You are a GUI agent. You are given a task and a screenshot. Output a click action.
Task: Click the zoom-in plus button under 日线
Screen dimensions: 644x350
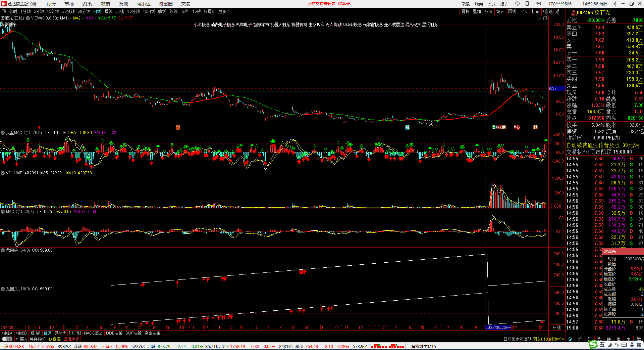[553, 333]
